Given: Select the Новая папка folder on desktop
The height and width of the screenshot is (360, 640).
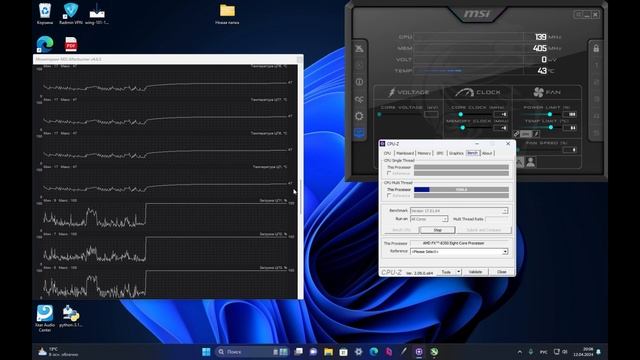Looking at the screenshot, I should [227, 14].
